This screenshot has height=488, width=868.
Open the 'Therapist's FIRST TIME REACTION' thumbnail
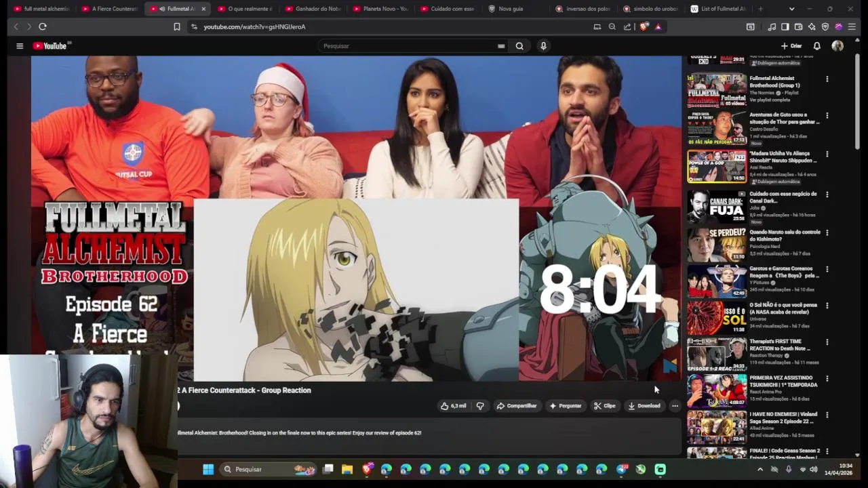(717, 354)
